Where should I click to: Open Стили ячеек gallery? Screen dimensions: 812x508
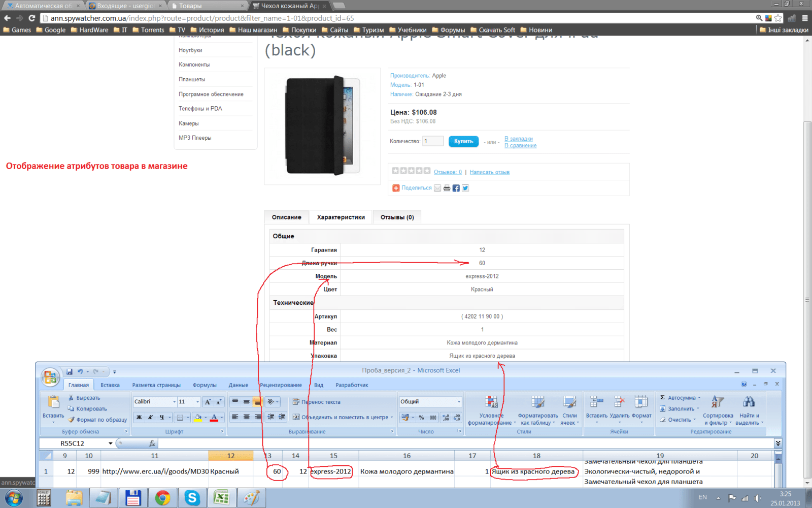point(569,410)
